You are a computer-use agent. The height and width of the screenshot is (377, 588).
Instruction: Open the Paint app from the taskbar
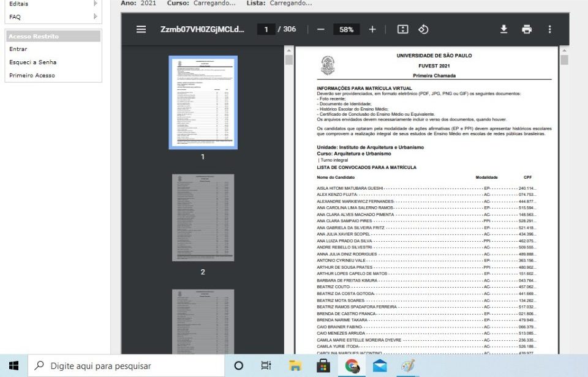coord(408,365)
